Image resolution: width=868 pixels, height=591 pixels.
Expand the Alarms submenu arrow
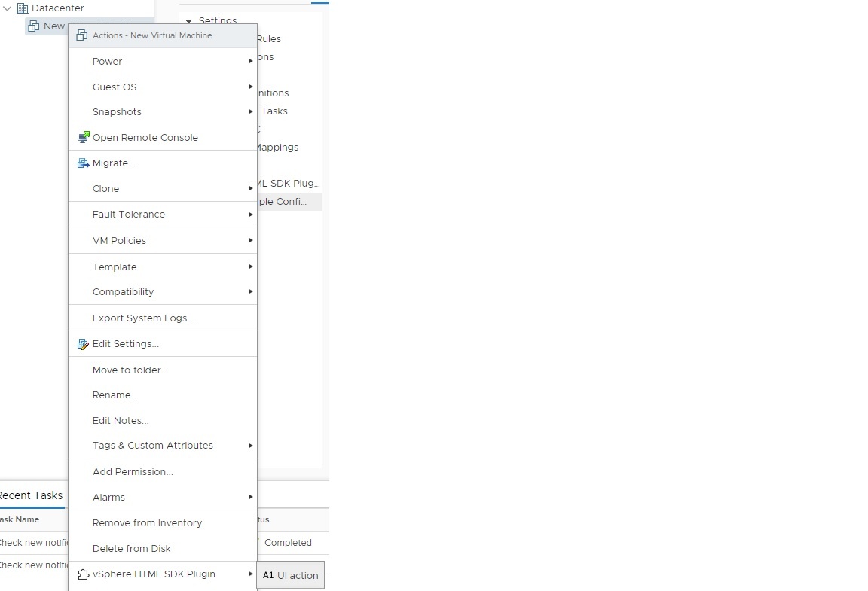point(250,498)
